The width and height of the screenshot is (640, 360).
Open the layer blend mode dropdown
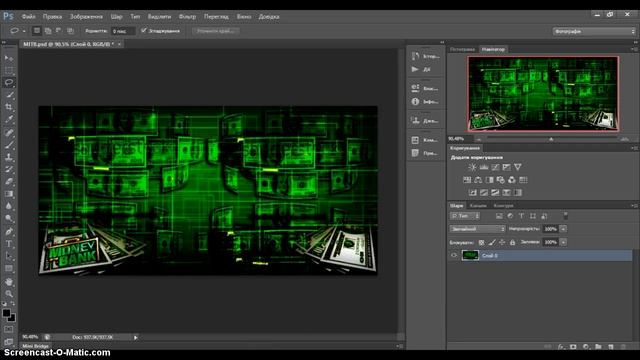(x=478, y=229)
